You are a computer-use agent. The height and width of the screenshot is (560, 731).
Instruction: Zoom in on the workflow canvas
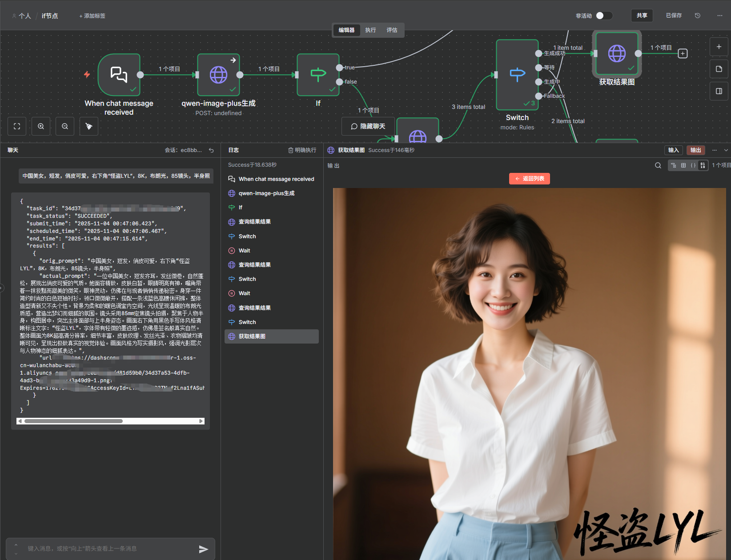[41, 126]
